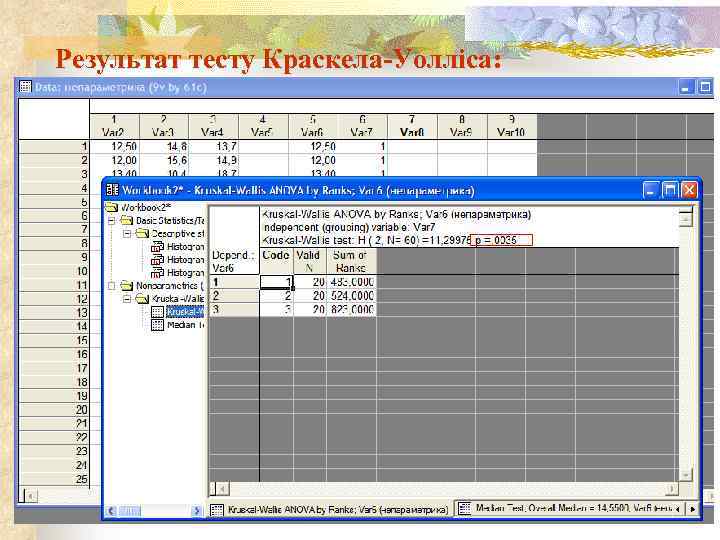Click the p value in test header
The image size is (720, 540).
click(x=501, y=240)
